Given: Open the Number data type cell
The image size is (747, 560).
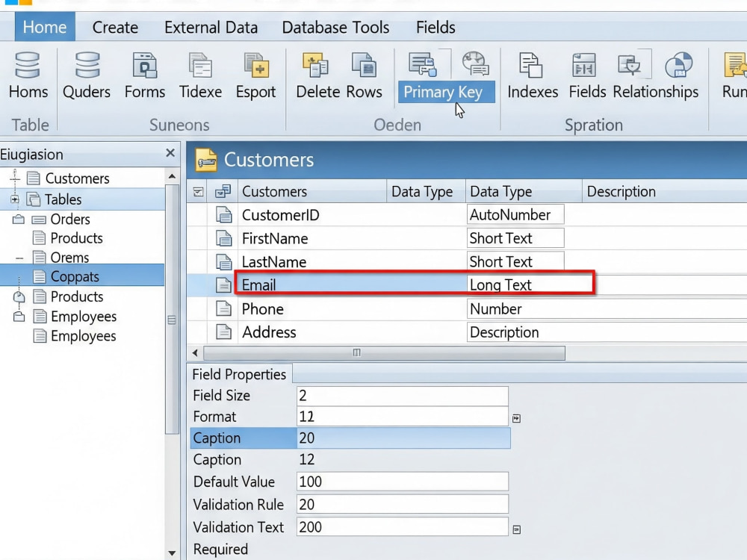Looking at the screenshot, I should coord(606,308).
